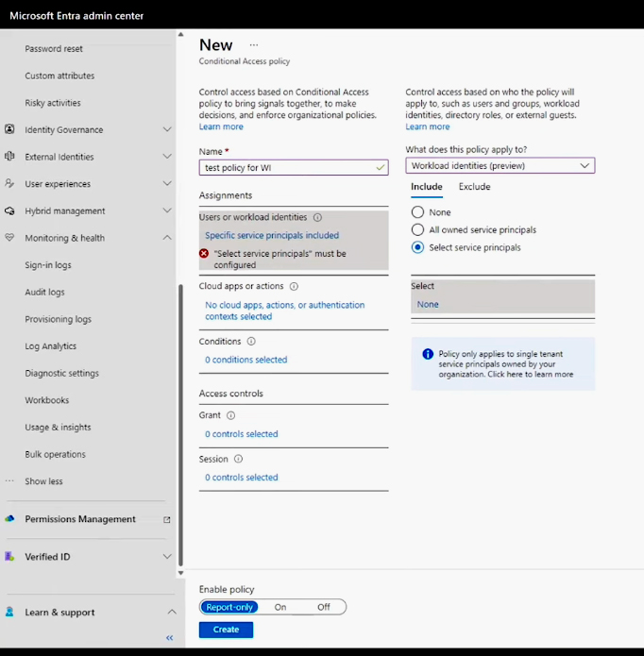
Task: Click the External Identities sidebar icon
Action: [9, 157]
